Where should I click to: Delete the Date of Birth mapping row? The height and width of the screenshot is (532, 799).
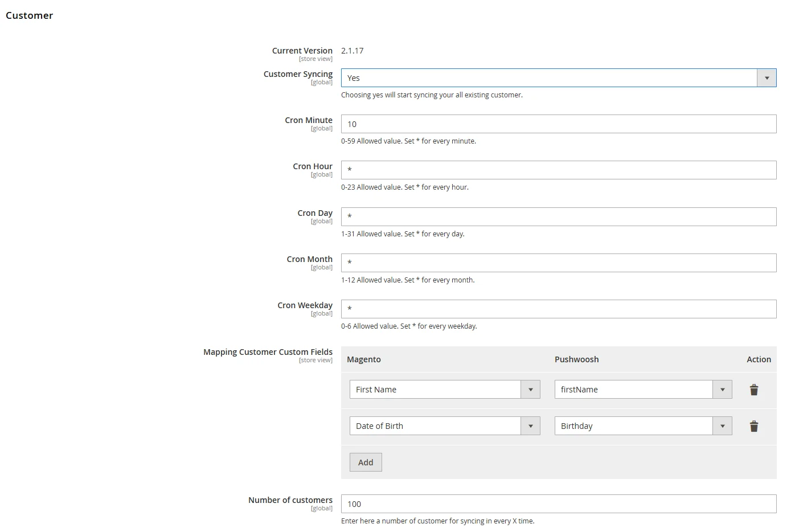753,426
